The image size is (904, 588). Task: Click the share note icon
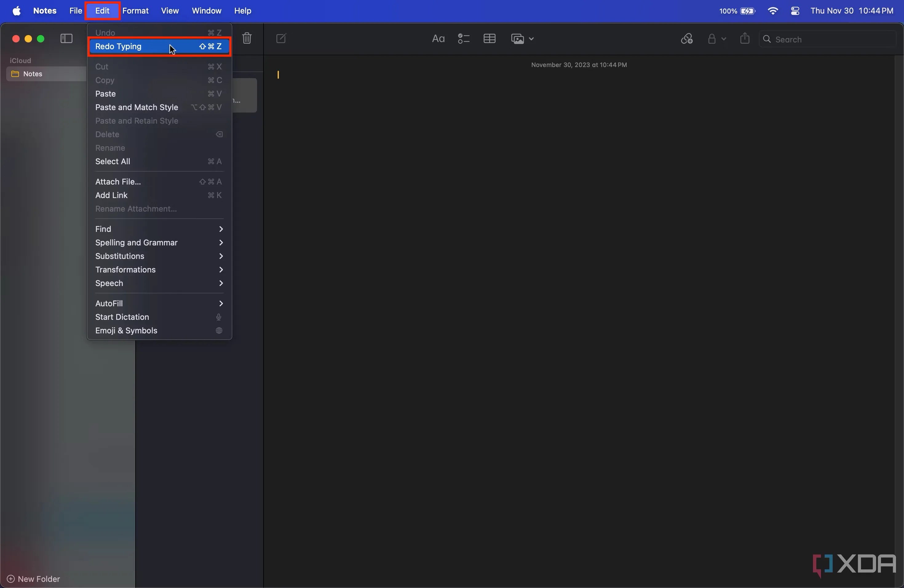tap(744, 38)
